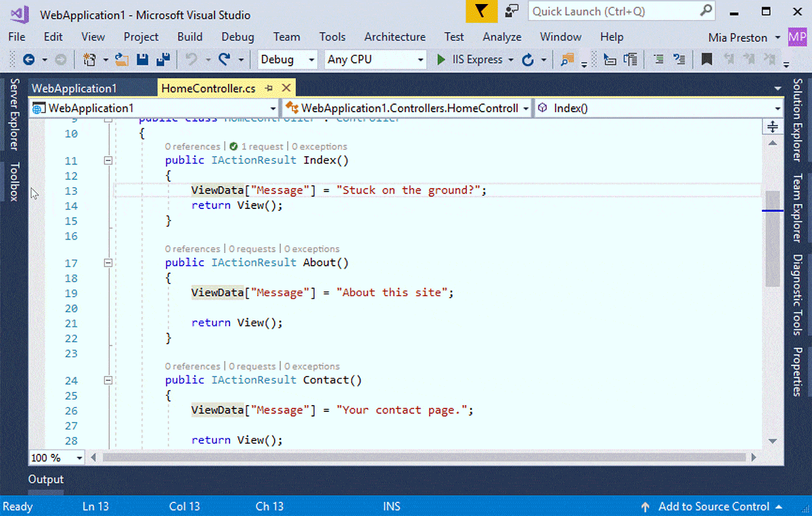This screenshot has width=812, height=516.
Task: Open the 100% zoom level selector
Action: click(x=56, y=458)
